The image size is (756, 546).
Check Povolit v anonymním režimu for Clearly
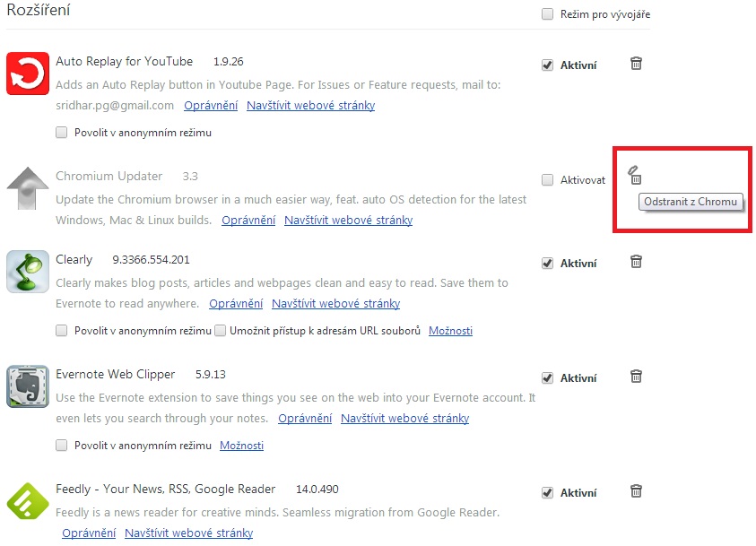[61, 331]
